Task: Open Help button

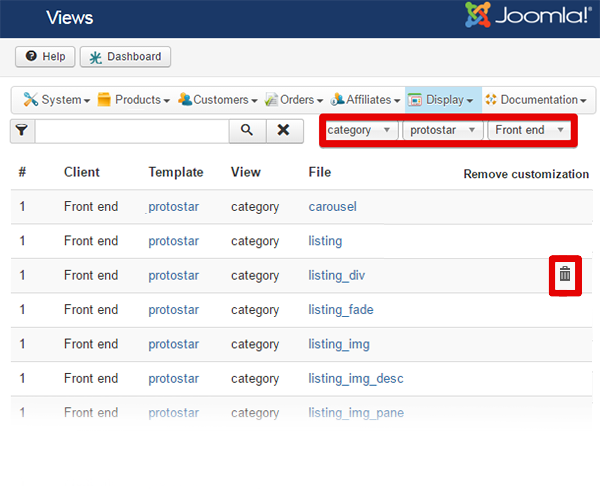Action: 45,57
